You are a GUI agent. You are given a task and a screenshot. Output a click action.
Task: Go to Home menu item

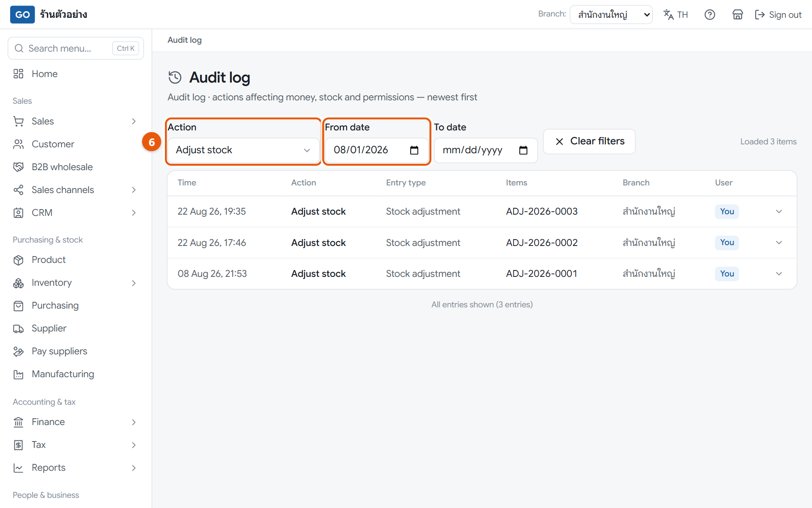76,74
